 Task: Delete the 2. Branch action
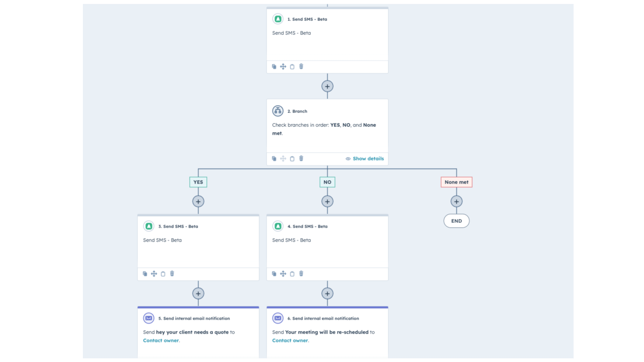point(301,159)
